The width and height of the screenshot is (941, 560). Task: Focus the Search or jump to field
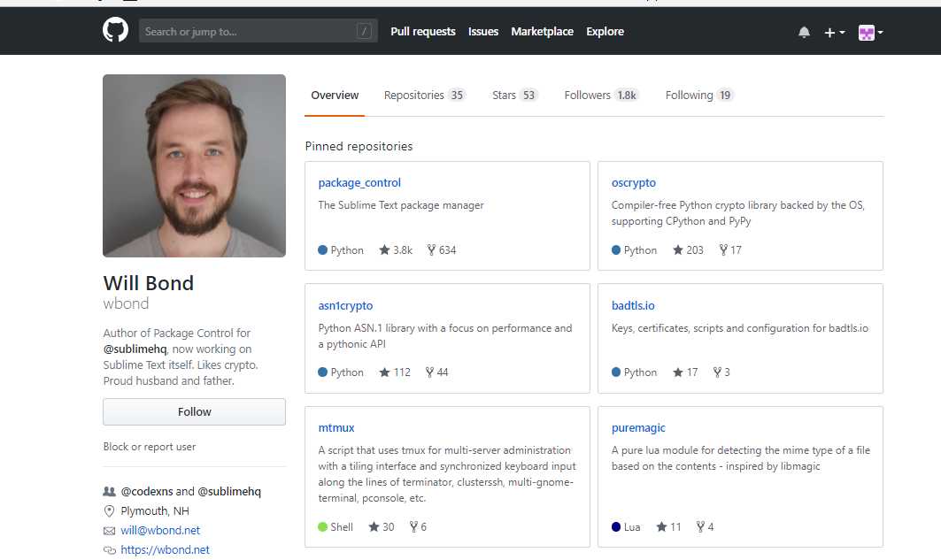(x=248, y=32)
